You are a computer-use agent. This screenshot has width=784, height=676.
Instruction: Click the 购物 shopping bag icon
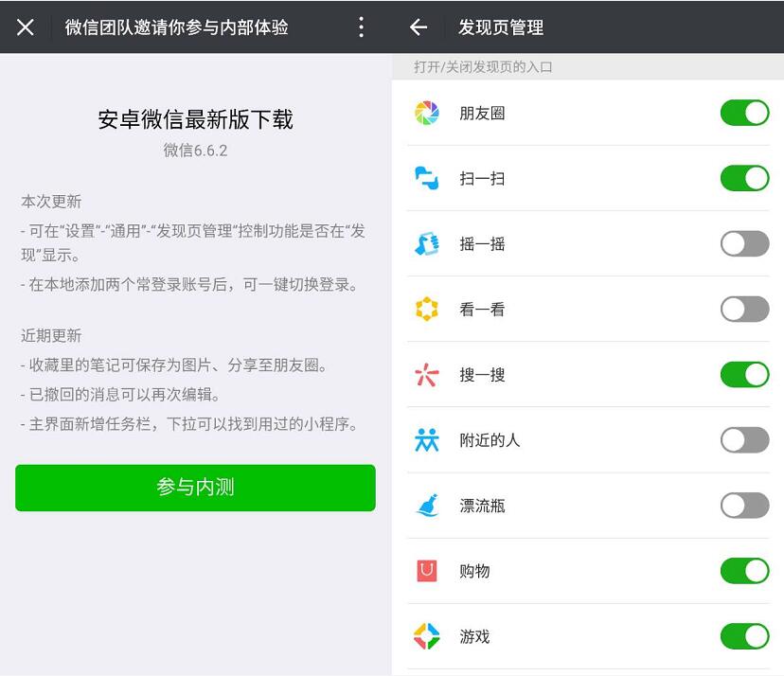[x=426, y=571]
